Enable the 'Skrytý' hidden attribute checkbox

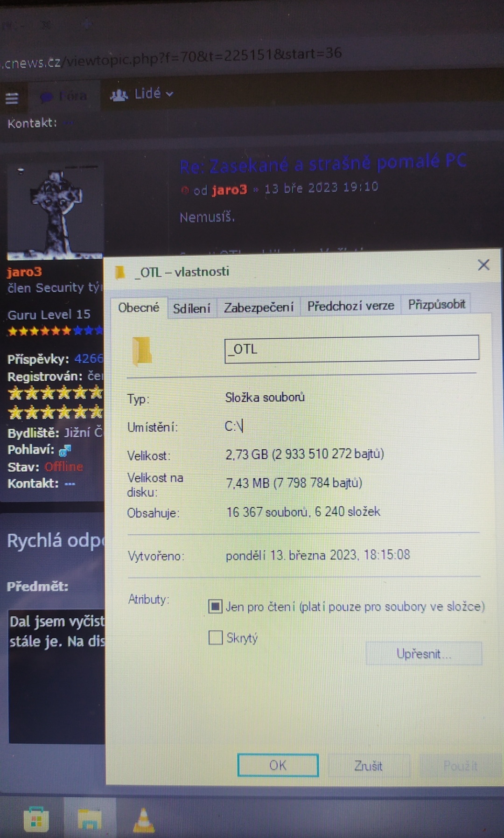click(x=215, y=637)
